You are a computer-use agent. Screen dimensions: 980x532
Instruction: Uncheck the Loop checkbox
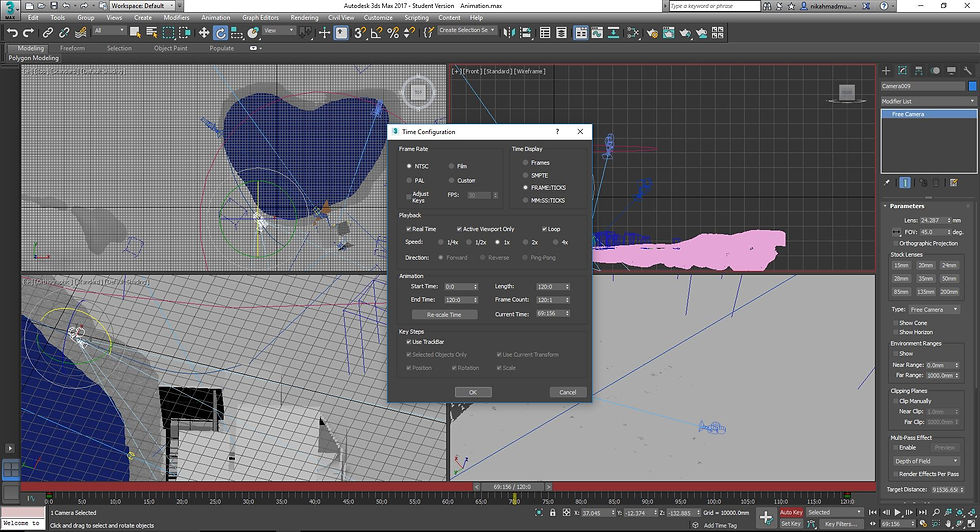tap(544, 229)
